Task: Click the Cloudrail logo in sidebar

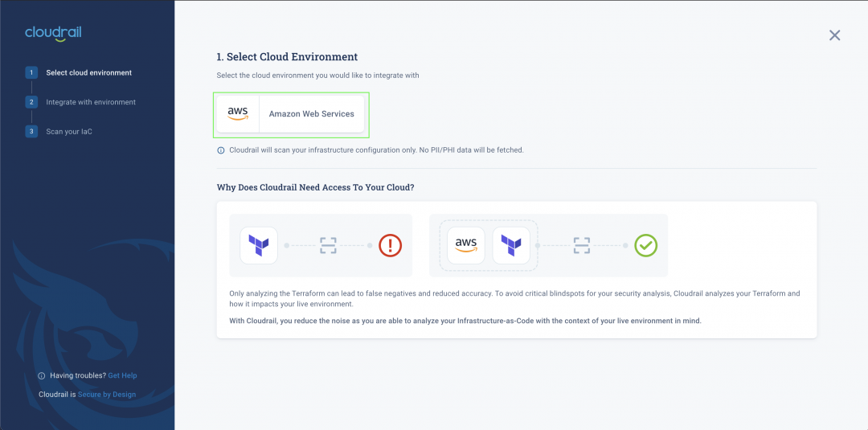Action: tap(53, 33)
